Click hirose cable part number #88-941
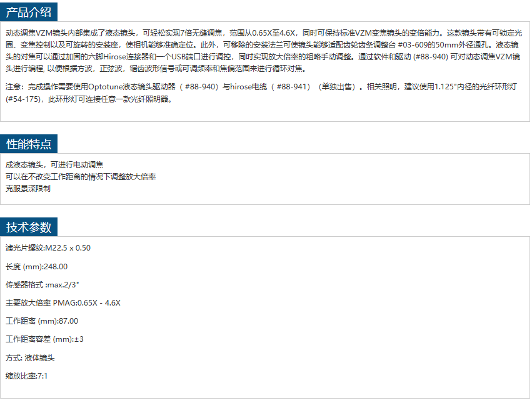This screenshot has height=403, width=532. click(294, 87)
